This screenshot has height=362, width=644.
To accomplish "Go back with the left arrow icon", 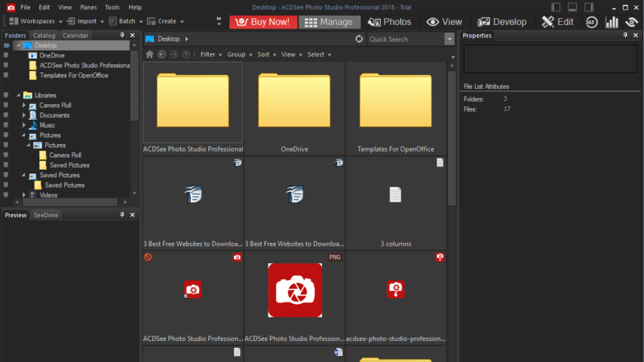I will [162, 54].
